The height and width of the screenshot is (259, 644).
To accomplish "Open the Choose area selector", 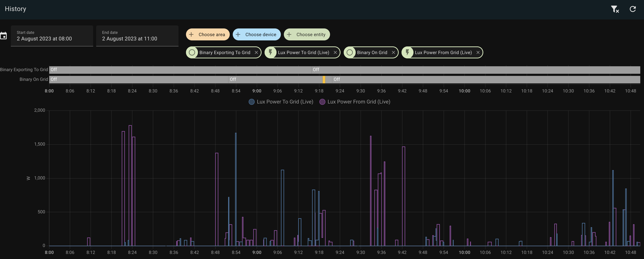I will click(207, 34).
